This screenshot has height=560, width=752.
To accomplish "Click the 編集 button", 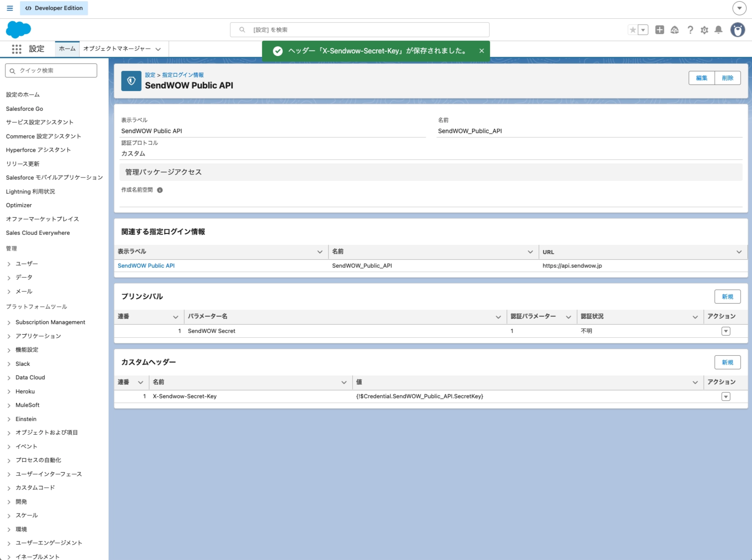I will (x=702, y=78).
